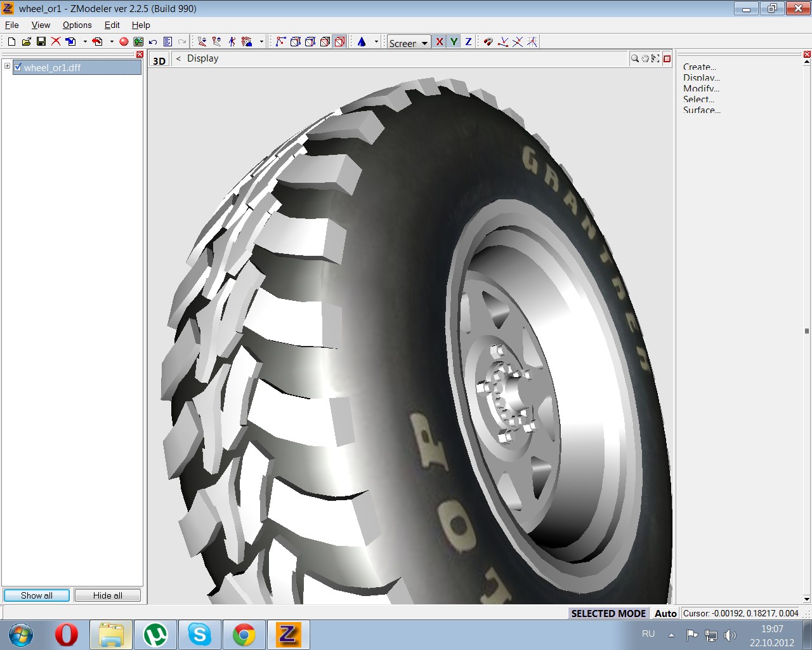
Task: Open the Options menu
Action: click(77, 25)
